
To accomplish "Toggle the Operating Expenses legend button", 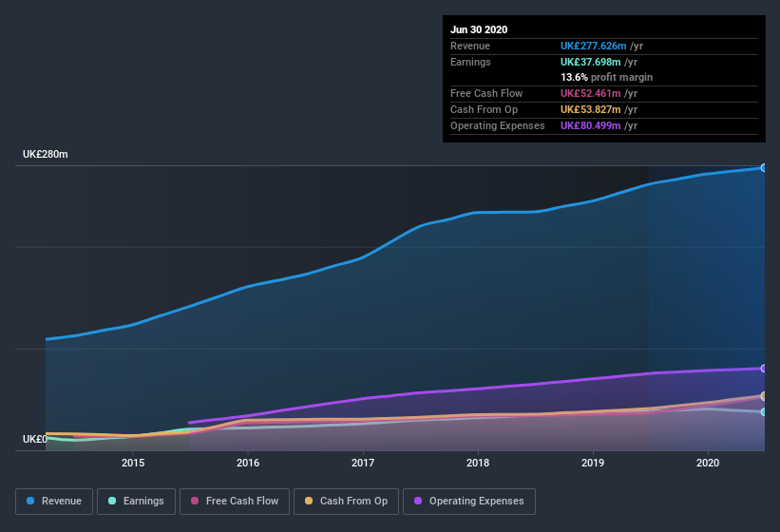I will (x=469, y=502).
